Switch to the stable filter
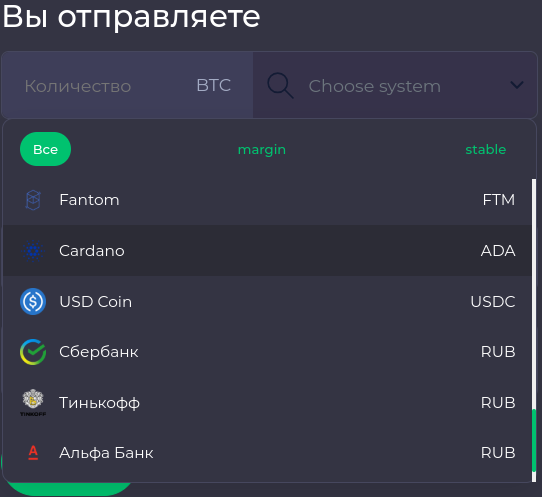This screenshot has width=542, height=497. coord(486,150)
